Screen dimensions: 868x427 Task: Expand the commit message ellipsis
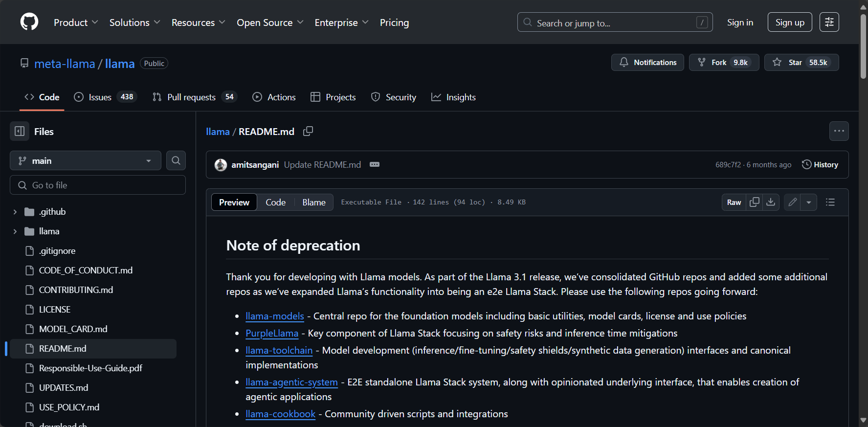[375, 165]
